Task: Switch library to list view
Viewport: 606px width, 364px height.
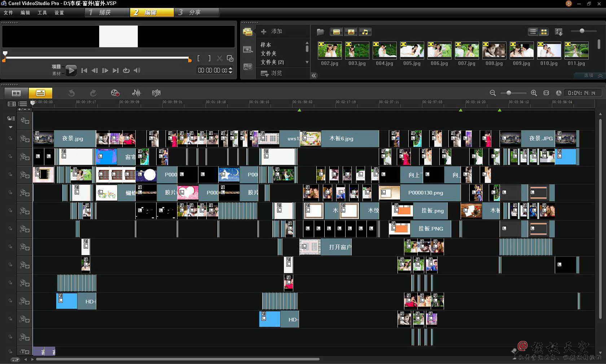Action: 533,32
